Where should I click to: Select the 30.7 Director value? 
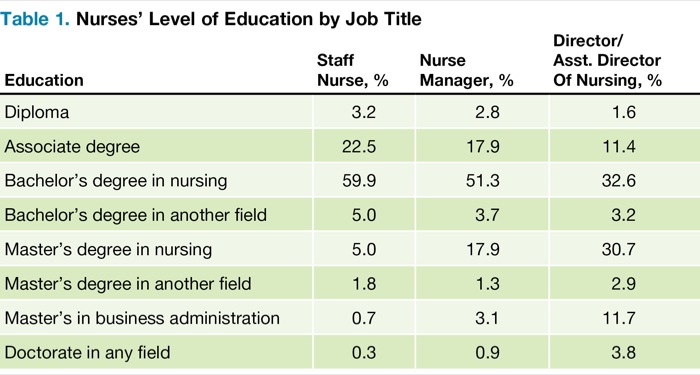(x=619, y=250)
